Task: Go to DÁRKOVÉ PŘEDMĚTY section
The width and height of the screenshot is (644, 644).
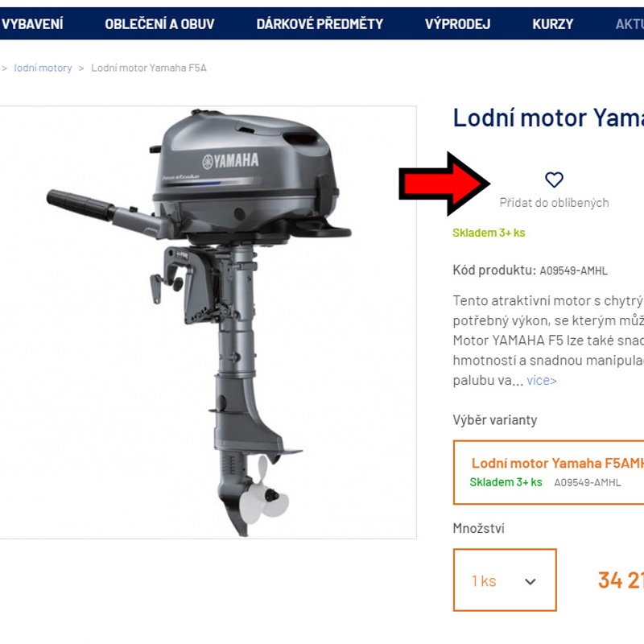Action: (x=320, y=24)
